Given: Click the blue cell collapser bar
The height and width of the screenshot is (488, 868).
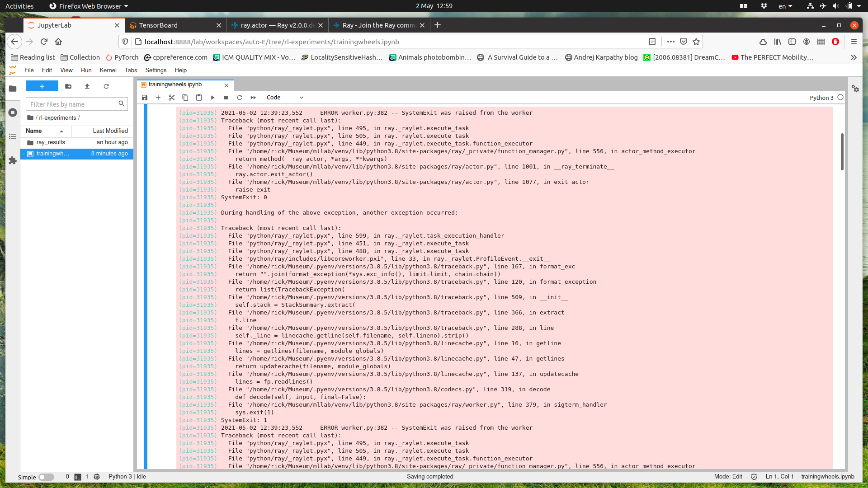Looking at the screenshot, I should [146, 289].
